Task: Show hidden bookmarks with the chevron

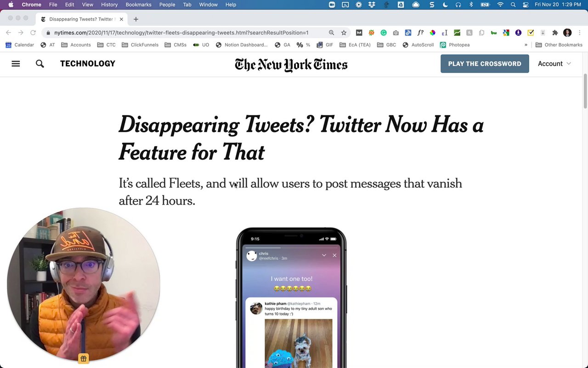Action: coord(526,45)
